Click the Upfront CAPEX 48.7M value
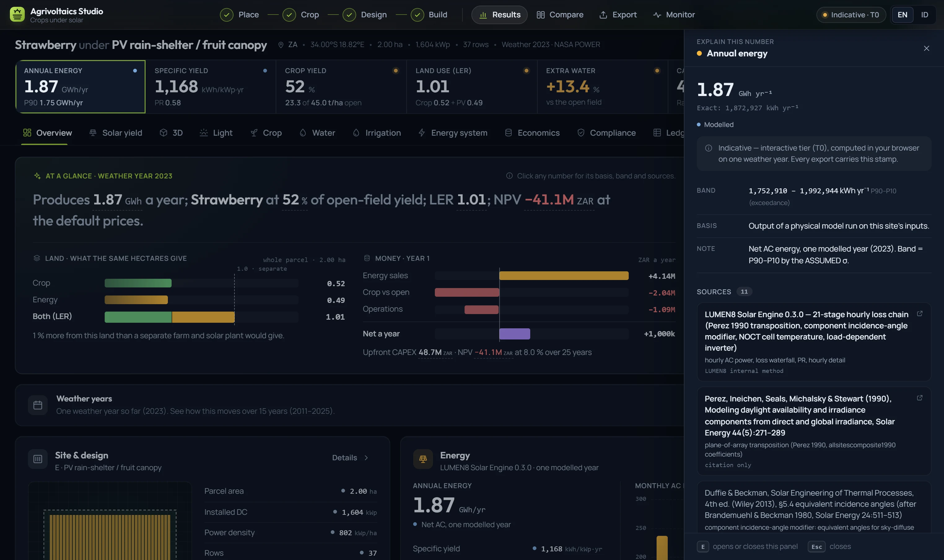944x560 pixels. click(435, 352)
